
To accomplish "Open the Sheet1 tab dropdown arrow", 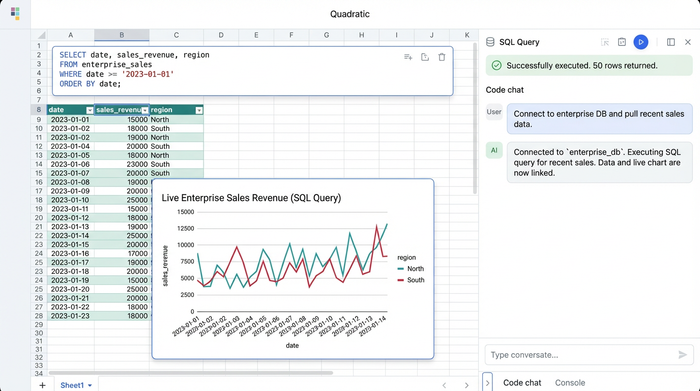I will pos(90,385).
